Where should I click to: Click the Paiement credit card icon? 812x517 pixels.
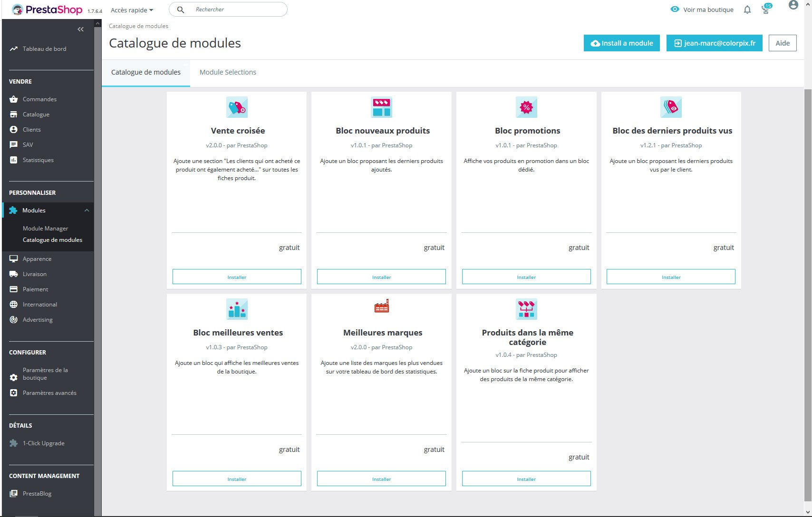14,289
